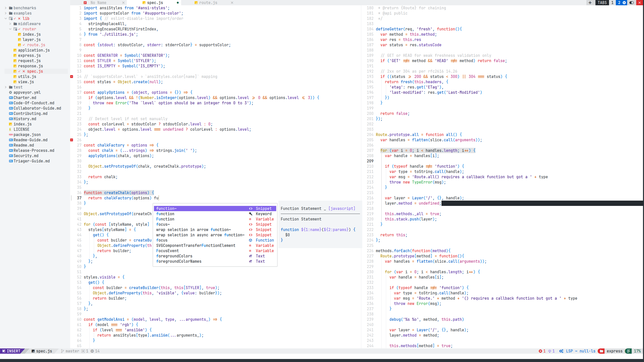The image size is (644, 362).
Task: Toggle the theme switch in tabline
Action: (632, 3)
